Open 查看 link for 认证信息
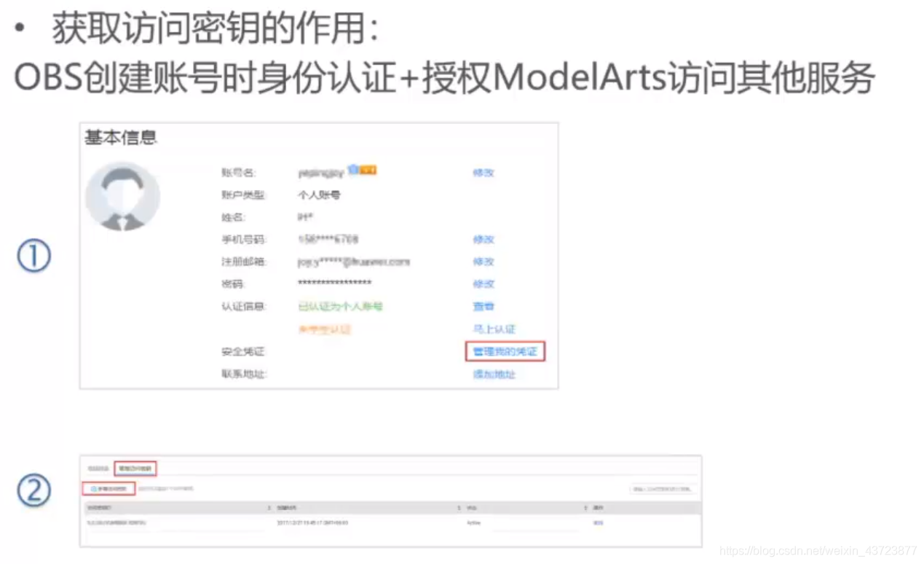 point(483,307)
